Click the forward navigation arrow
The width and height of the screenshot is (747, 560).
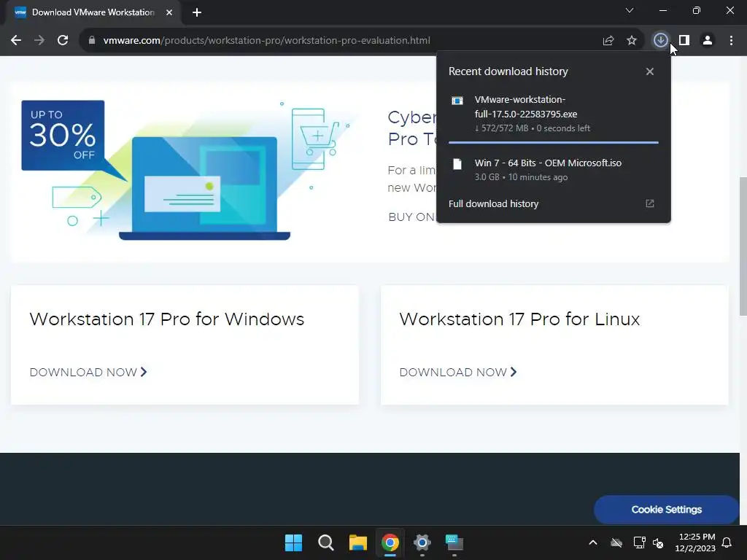coord(39,41)
